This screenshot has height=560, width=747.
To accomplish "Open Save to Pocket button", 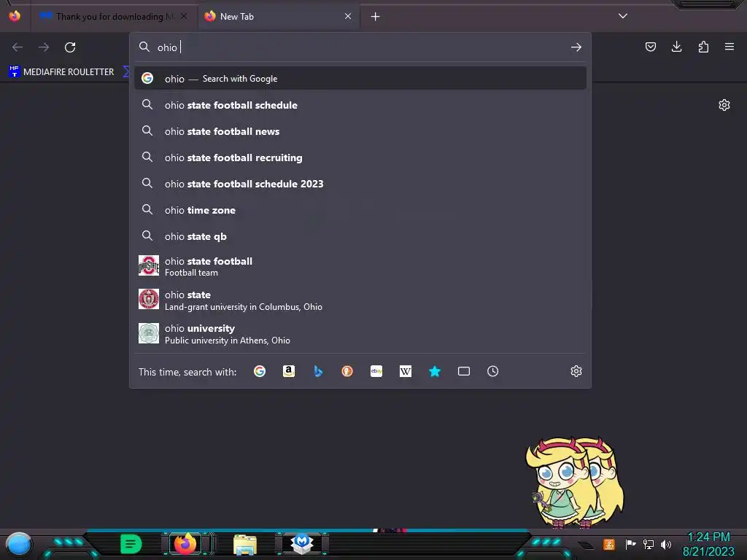I will pyautogui.click(x=650, y=47).
